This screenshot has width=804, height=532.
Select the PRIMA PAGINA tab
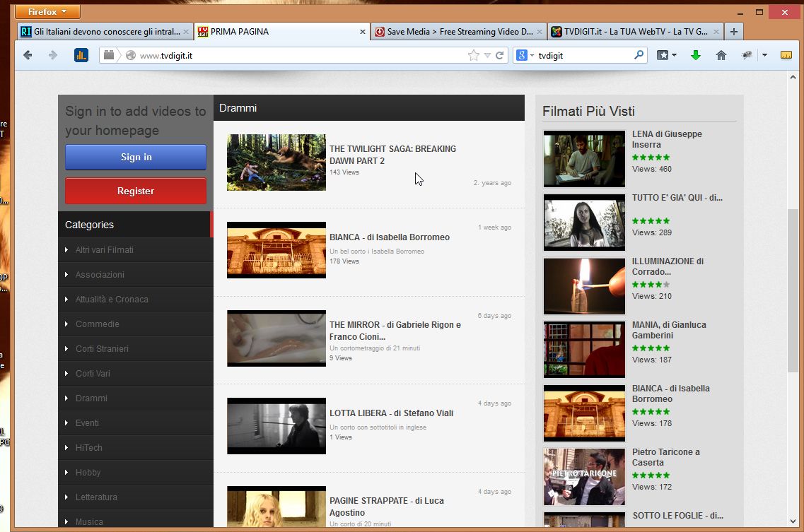tap(281, 32)
